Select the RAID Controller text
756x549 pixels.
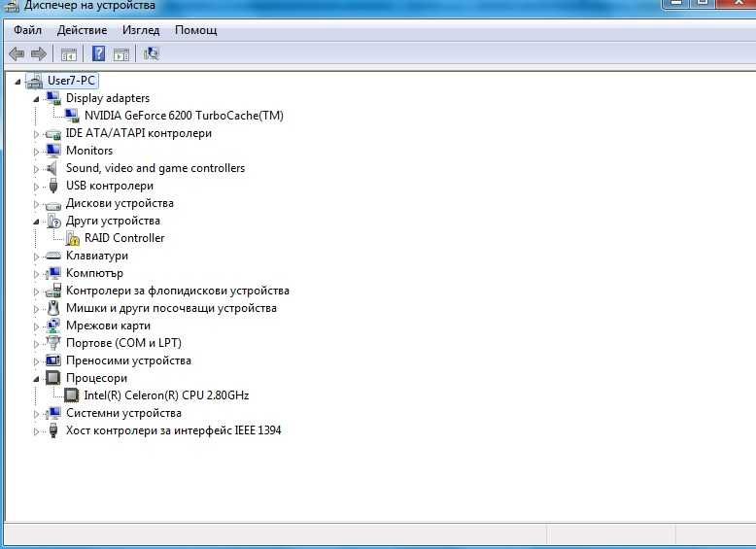[124, 238]
